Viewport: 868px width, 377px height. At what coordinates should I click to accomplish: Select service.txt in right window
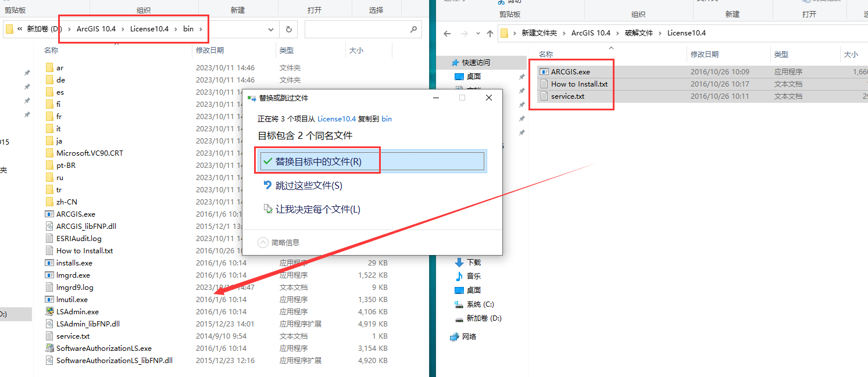pos(567,96)
